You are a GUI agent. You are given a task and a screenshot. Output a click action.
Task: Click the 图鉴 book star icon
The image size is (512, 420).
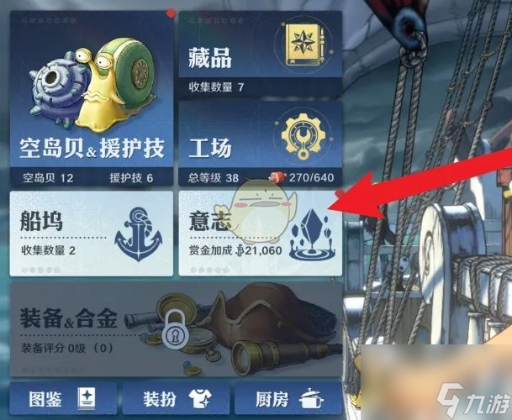[87, 398]
